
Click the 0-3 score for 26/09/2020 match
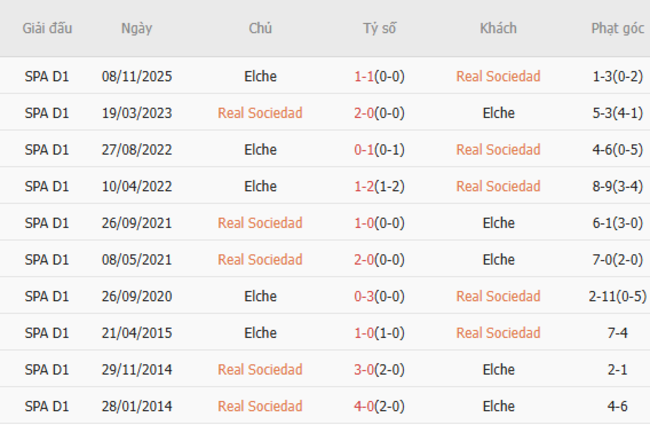click(x=364, y=296)
